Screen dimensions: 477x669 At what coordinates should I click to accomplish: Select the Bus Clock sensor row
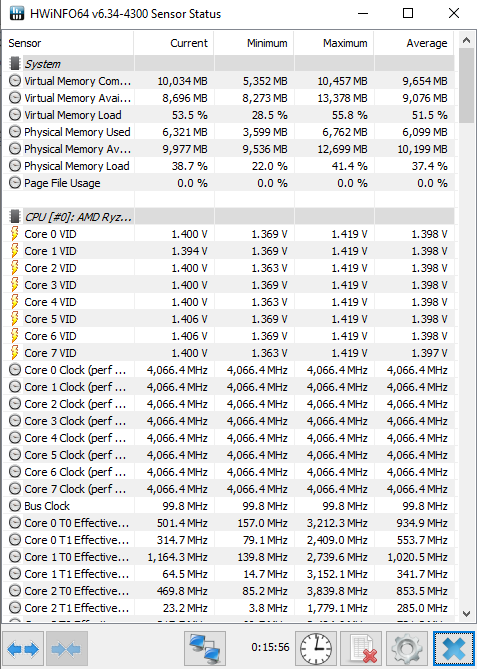[230, 506]
